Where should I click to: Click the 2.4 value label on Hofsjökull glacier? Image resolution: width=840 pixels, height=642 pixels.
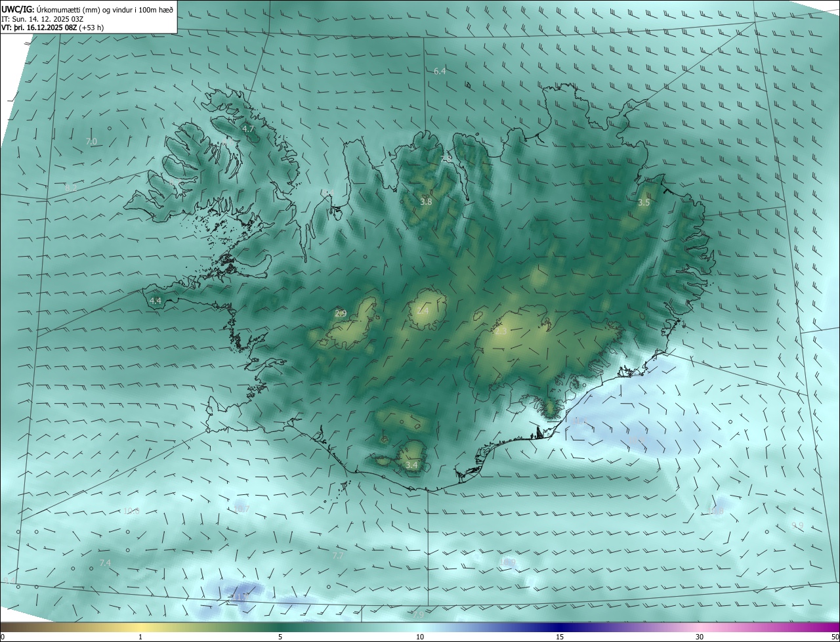[423, 311]
